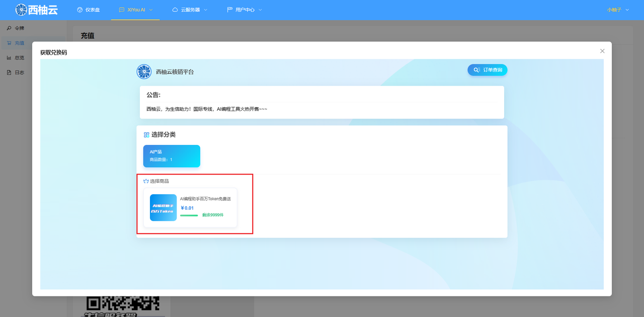Open the XiYou AI menu
Image resolution: width=644 pixels, height=317 pixels.
[135, 10]
